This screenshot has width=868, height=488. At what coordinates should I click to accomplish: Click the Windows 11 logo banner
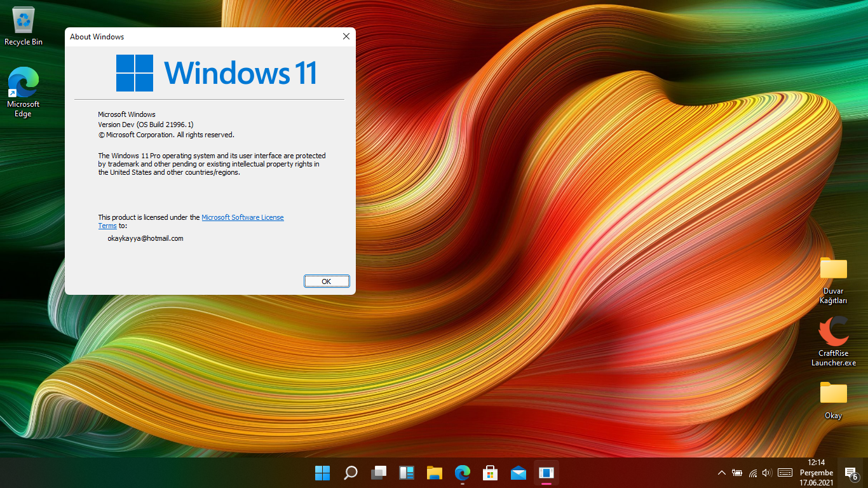(217, 72)
